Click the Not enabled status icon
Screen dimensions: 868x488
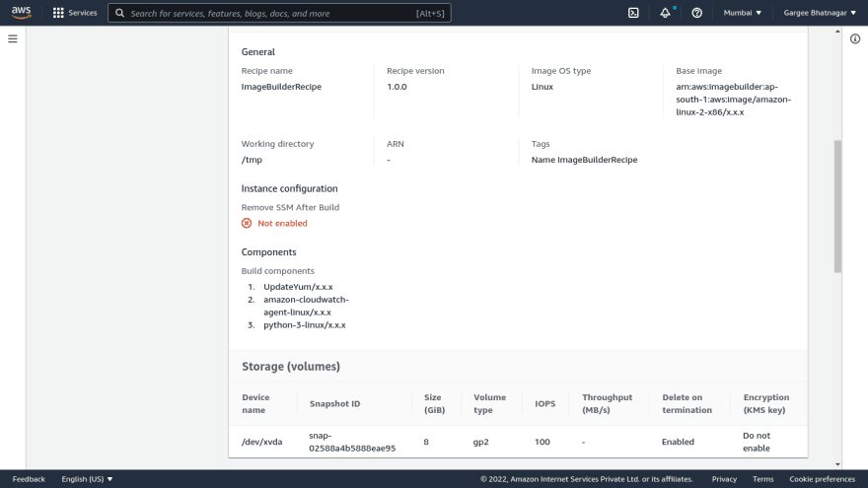247,223
